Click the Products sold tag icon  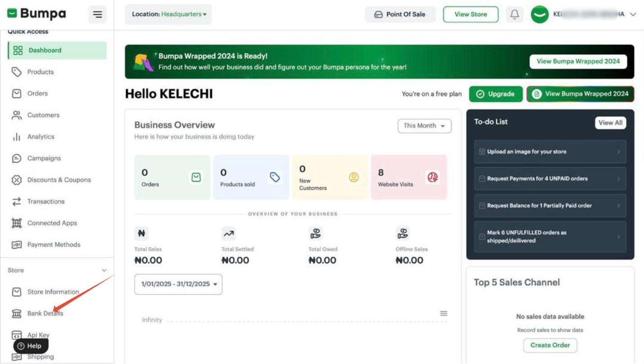click(x=275, y=177)
